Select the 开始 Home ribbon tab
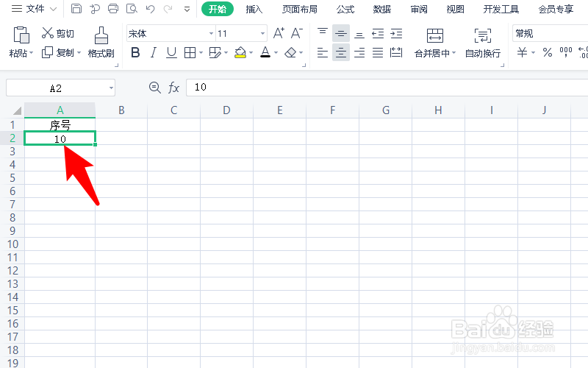 pos(218,9)
